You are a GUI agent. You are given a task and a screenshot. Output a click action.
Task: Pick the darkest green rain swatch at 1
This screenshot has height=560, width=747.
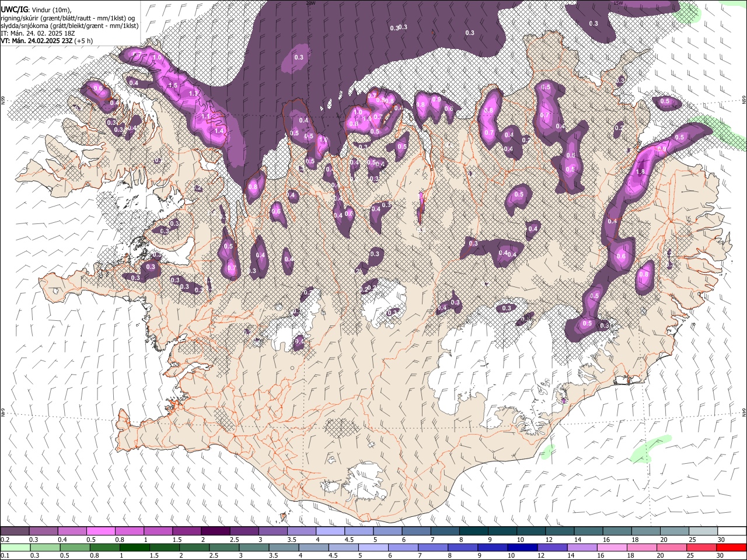coord(134,548)
